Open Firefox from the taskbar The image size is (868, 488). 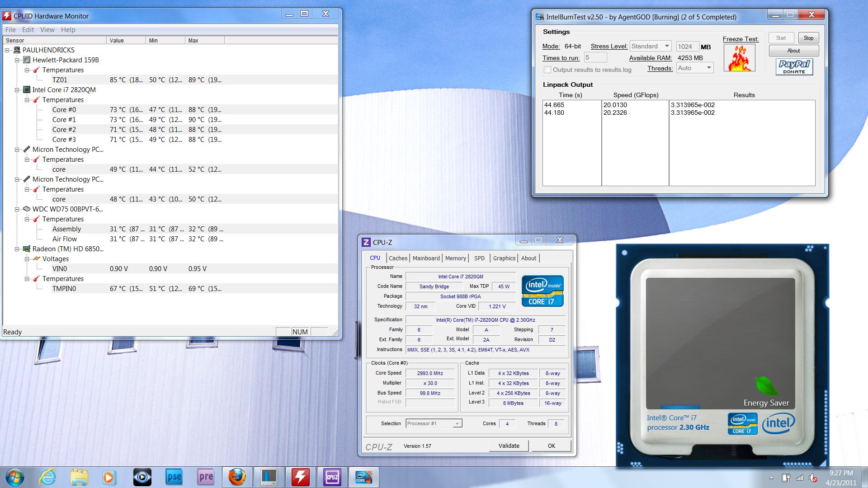pyautogui.click(x=237, y=477)
